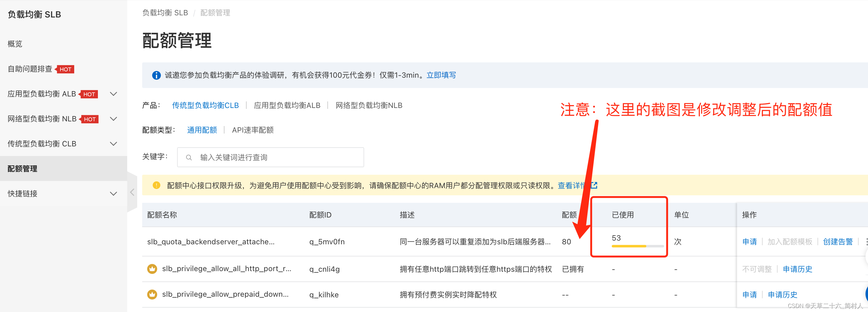
Task: Click slb_privilege_allow_all_http_port_r... quota name
Action: (226, 269)
